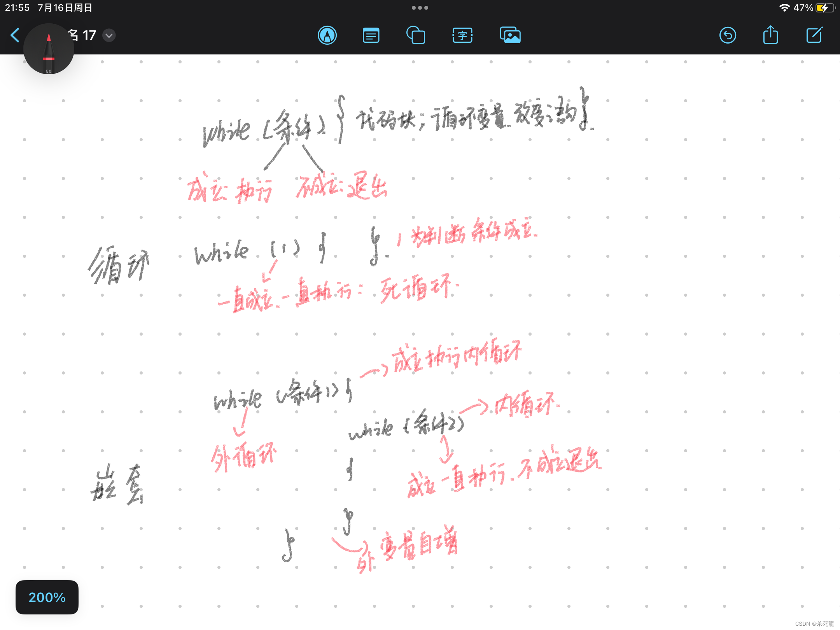The image size is (840, 630).
Task: Open the title chevron to rename notebook
Action: point(108,35)
